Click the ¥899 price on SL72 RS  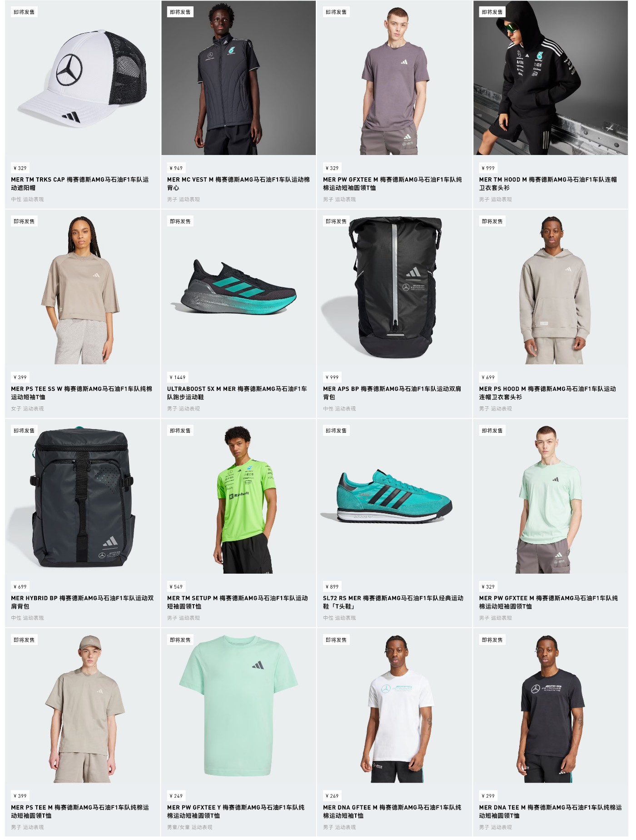tap(332, 587)
